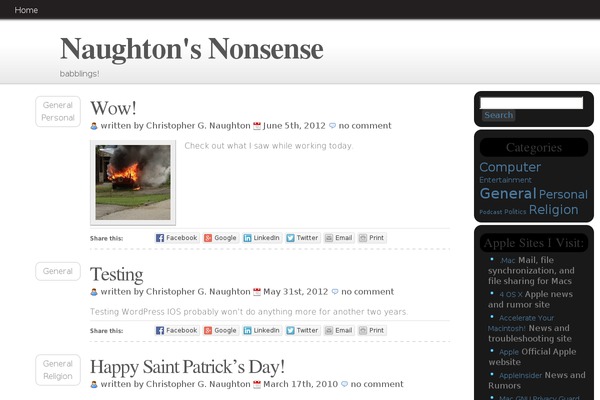Share Testing post on LinkedIn
Viewport: 600px width, 400px height.
(x=262, y=330)
